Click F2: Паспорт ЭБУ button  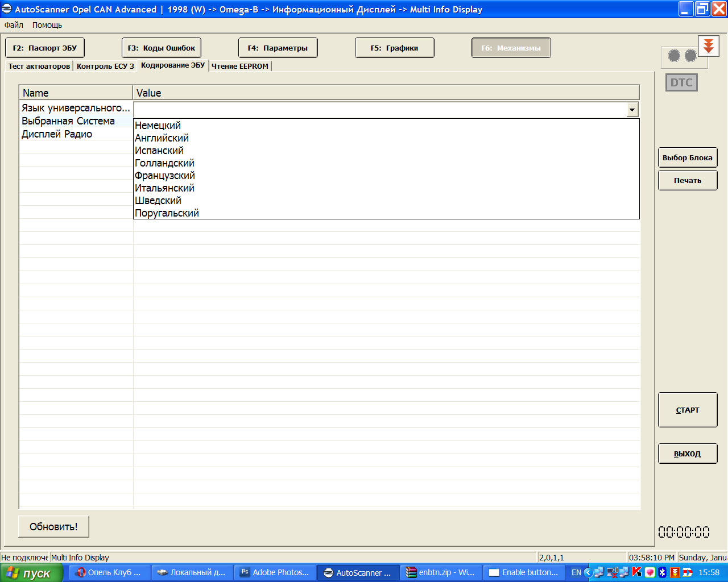pos(45,48)
